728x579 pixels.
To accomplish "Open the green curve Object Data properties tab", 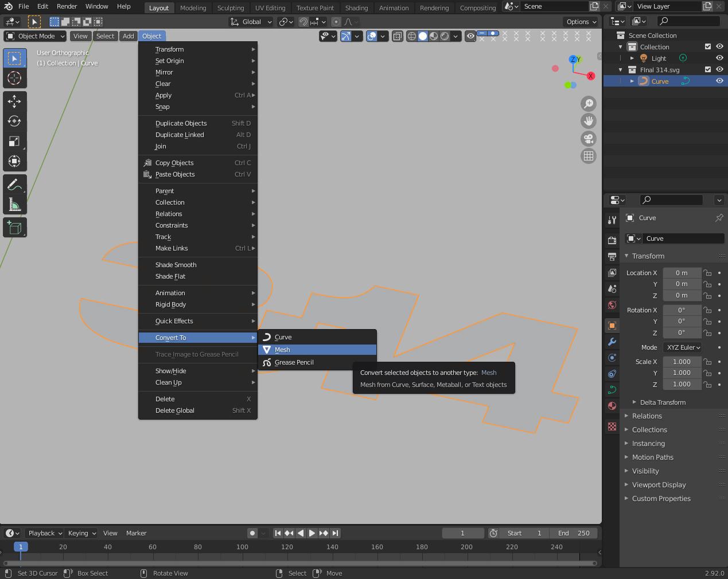I will pyautogui.click(x=612, y=389).
